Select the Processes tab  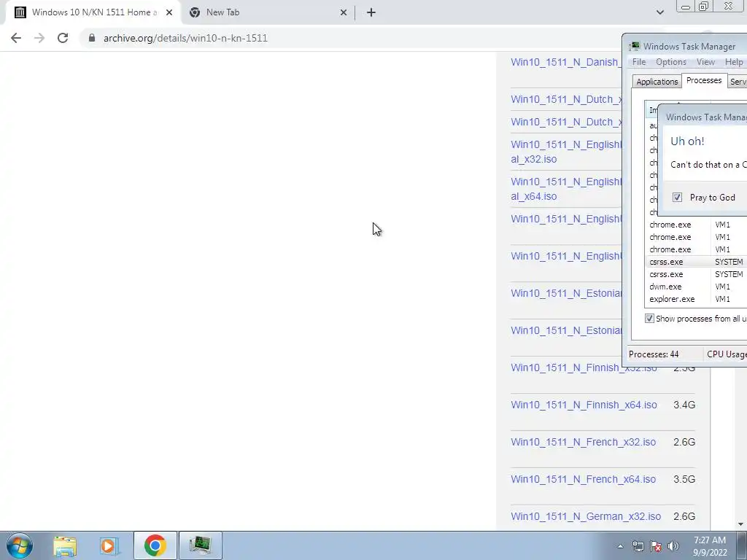click(x=704, y=80)
